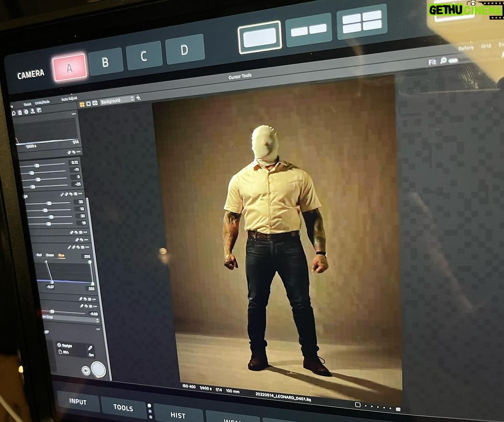Choose the four-up grid layout button
Screen dimensions: 504x422
tap(362, 21)
